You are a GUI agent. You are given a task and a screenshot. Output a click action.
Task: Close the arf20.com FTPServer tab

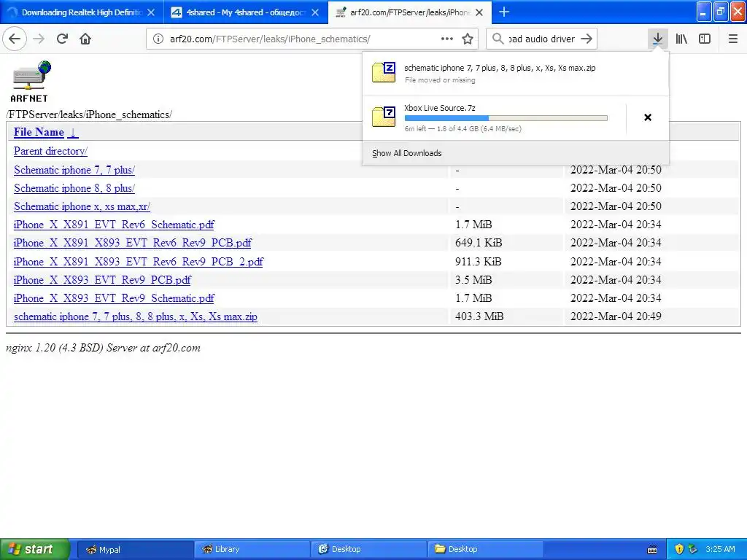click(479, 12)
